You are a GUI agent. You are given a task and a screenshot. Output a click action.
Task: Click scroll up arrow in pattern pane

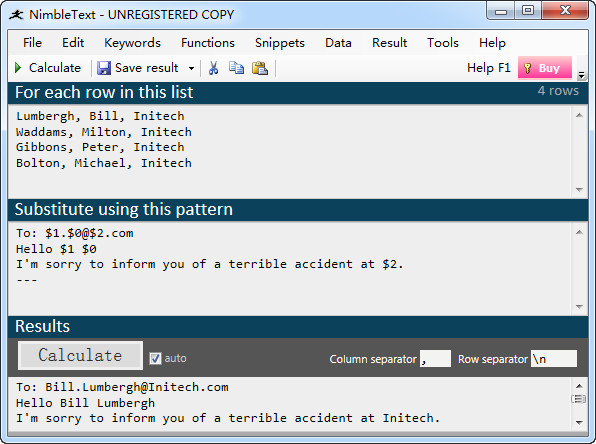579,232
